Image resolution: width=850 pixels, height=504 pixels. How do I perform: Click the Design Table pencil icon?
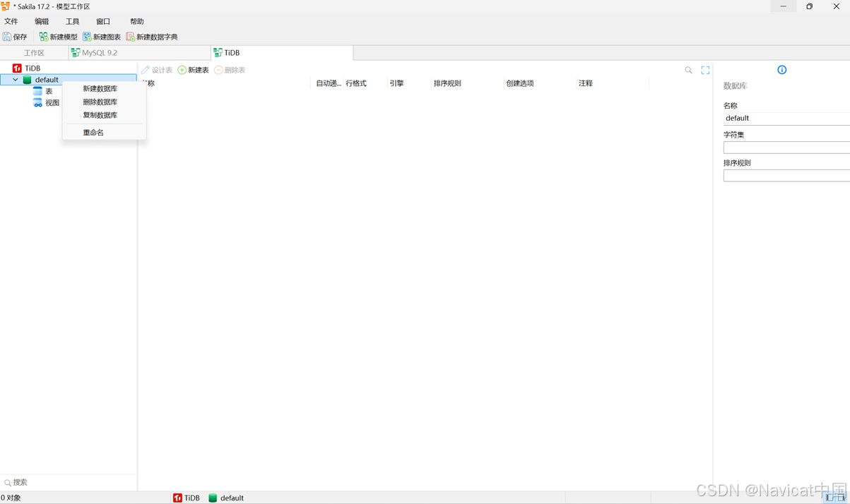click(x=146, y=70)
